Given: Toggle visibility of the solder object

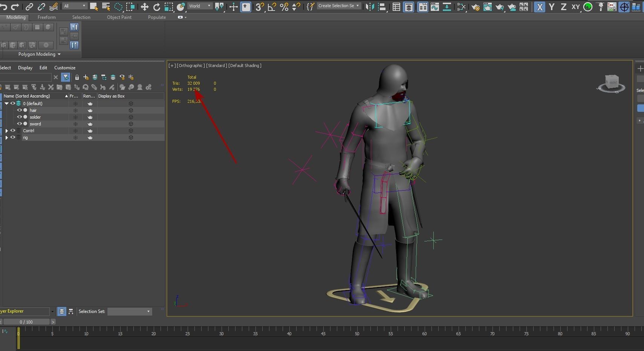Looking at the screenshot, I should pyautogui.click(x=20, y=117).
